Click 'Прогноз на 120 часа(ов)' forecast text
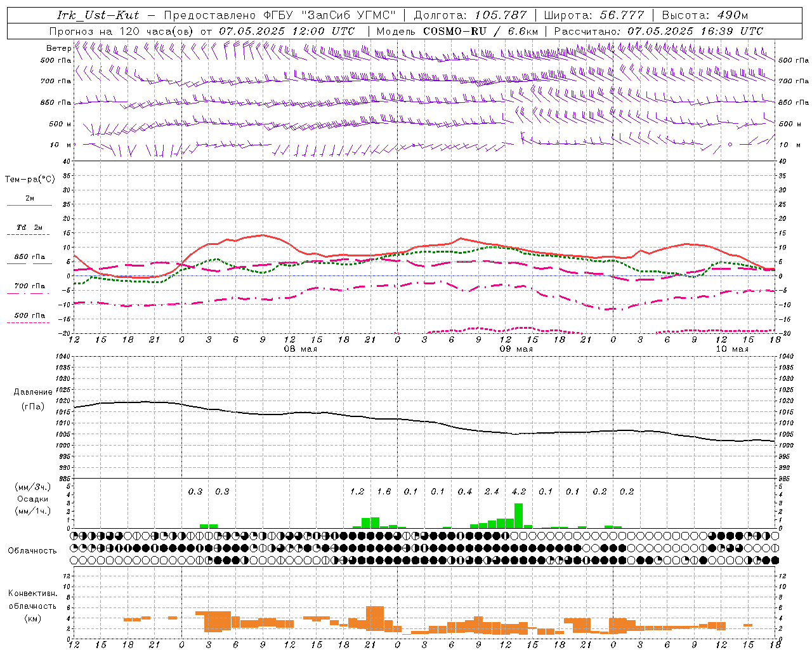 (122, 31)
